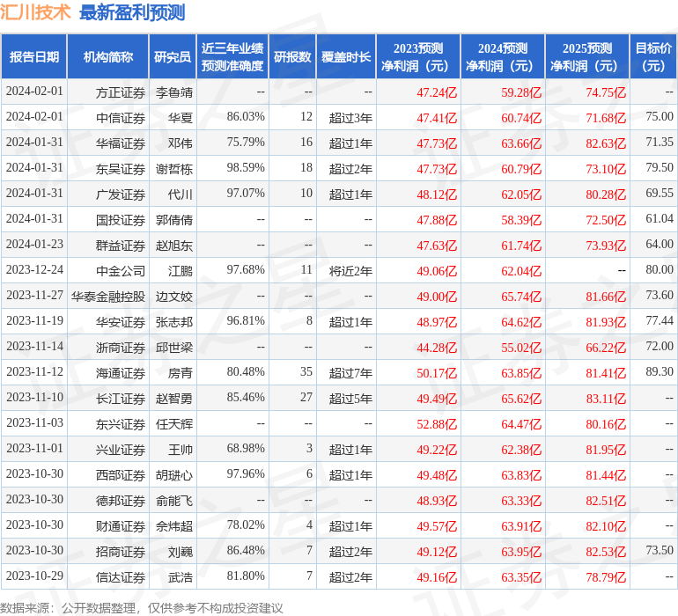The width and height of the screenshot is (678, 616).
Task: Click researcher name 房青
Action: click(181, 372)
